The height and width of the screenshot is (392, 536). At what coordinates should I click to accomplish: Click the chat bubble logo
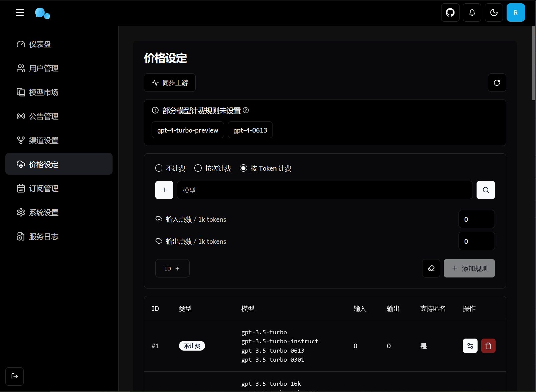point(42,13)
